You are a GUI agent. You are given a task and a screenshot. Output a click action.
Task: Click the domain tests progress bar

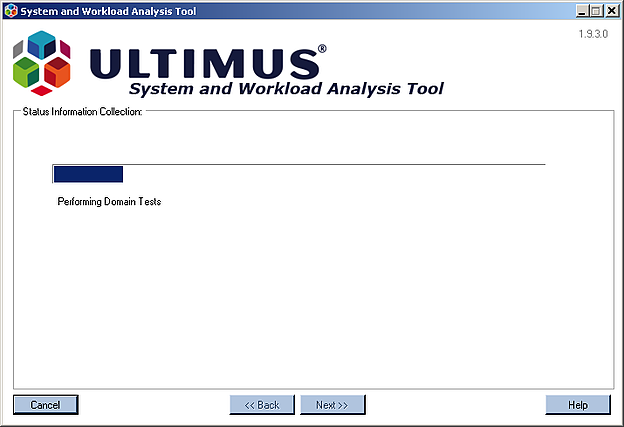click(298, 174)
